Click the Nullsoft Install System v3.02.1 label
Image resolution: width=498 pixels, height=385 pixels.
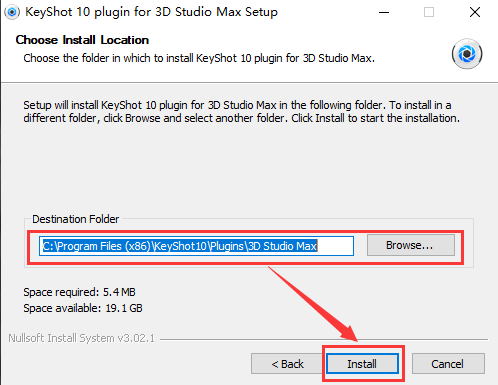pos(82,338)
